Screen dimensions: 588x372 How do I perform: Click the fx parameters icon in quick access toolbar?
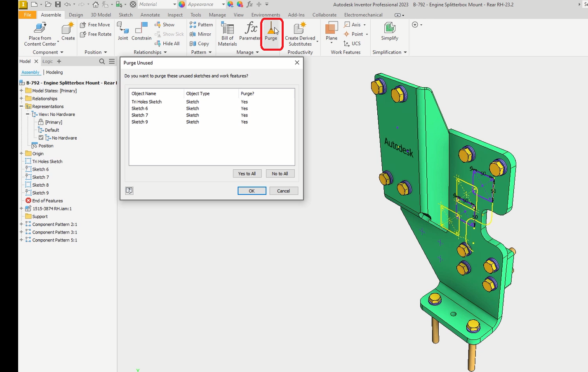click(249, 5)
